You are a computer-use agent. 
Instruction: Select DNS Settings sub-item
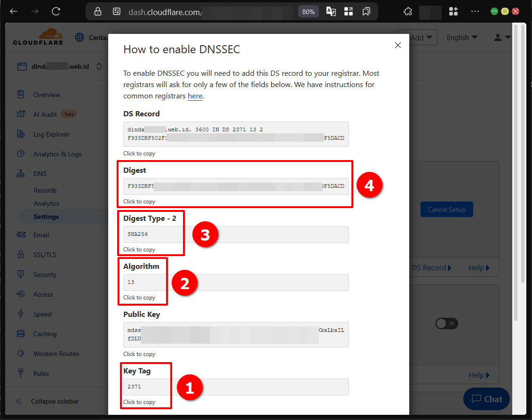[46, 217]
